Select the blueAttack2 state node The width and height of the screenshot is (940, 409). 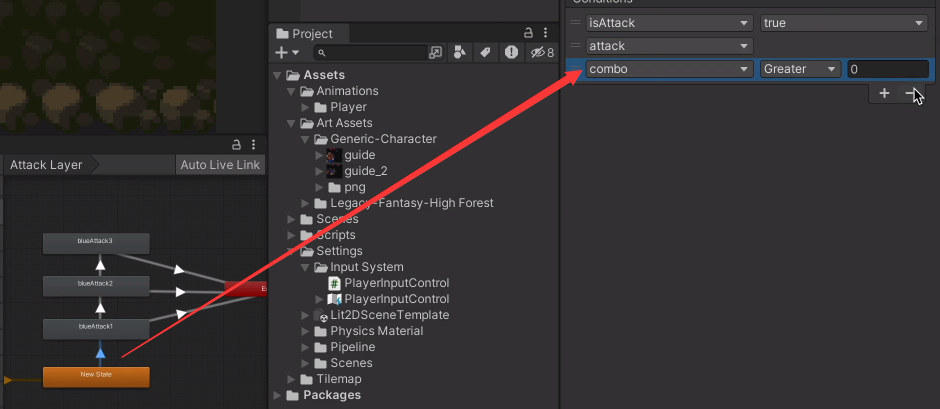(x=96, y=286)
